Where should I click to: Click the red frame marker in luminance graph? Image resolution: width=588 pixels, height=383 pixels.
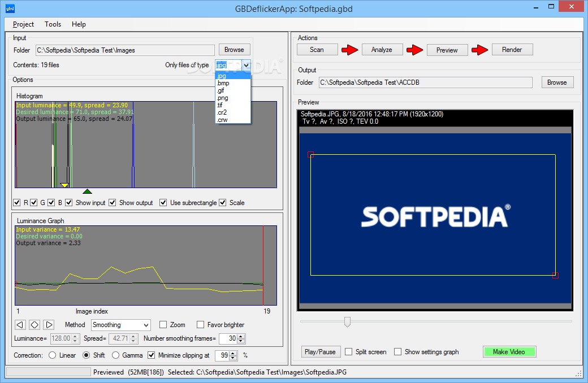263,266
